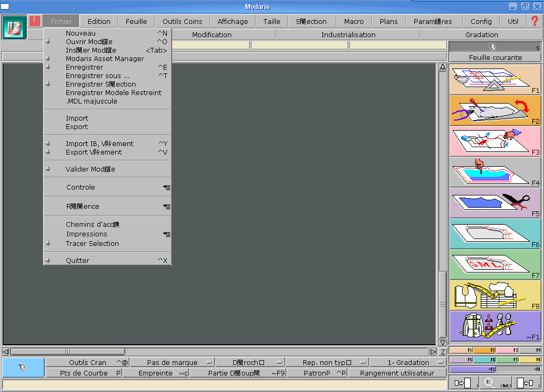This screenshot has height=392, width=544.
Task: Open the F5 scissors cutting tools icon
Action: coord(495,202)
